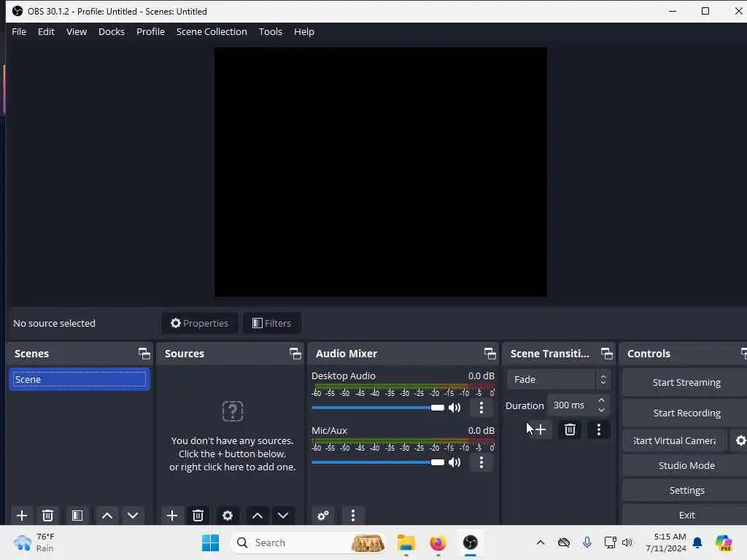Open the Edit menu
Screen dimensions: 747x560
(x=46, y=31)
